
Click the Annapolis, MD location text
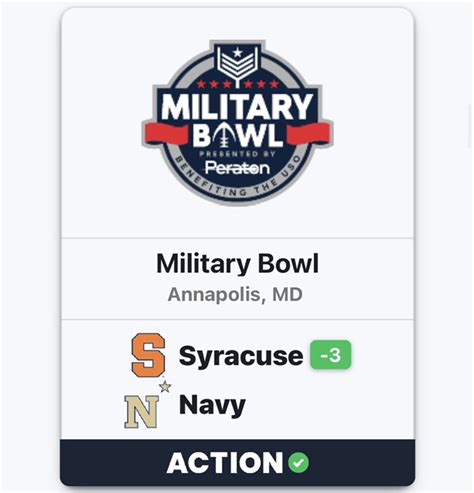tap(235, 294)
